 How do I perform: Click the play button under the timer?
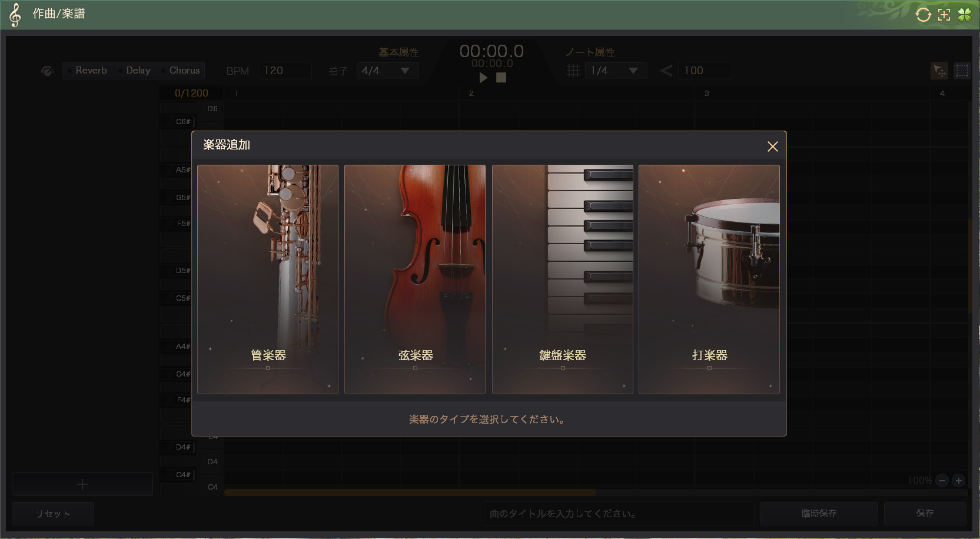tap(483, 78)
